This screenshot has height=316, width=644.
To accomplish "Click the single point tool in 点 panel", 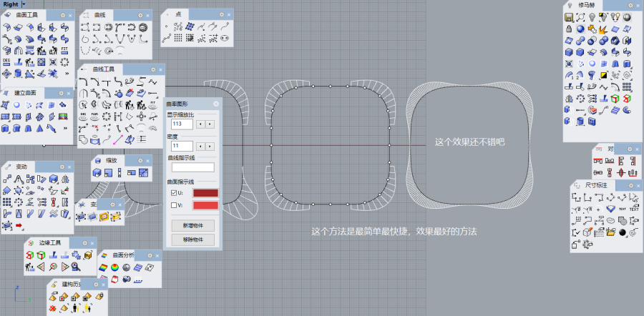I will [166, 28].
